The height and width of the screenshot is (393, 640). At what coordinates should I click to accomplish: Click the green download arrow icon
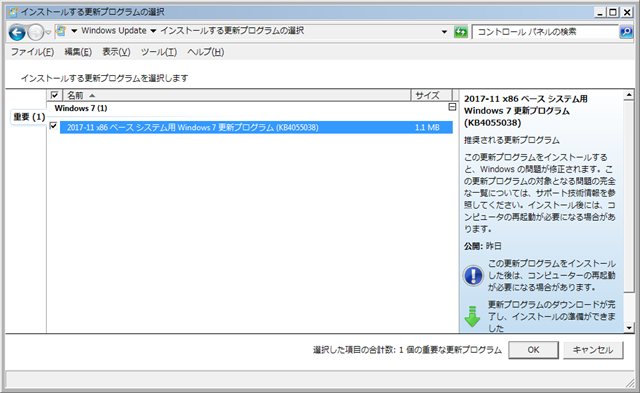pyautogui.click(x=473, y=316)
